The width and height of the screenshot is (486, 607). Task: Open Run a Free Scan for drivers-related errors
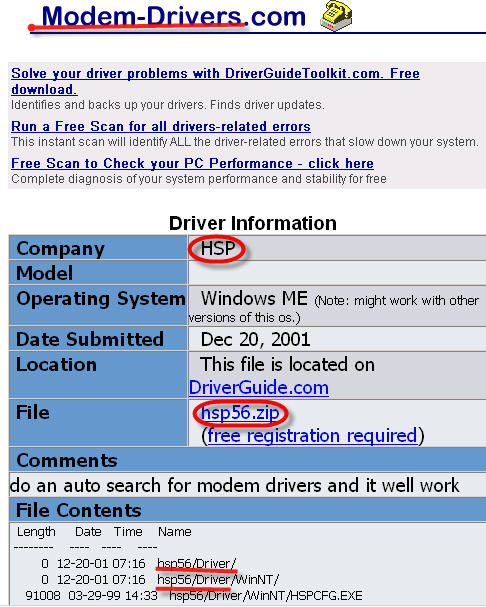pos(161,127)
